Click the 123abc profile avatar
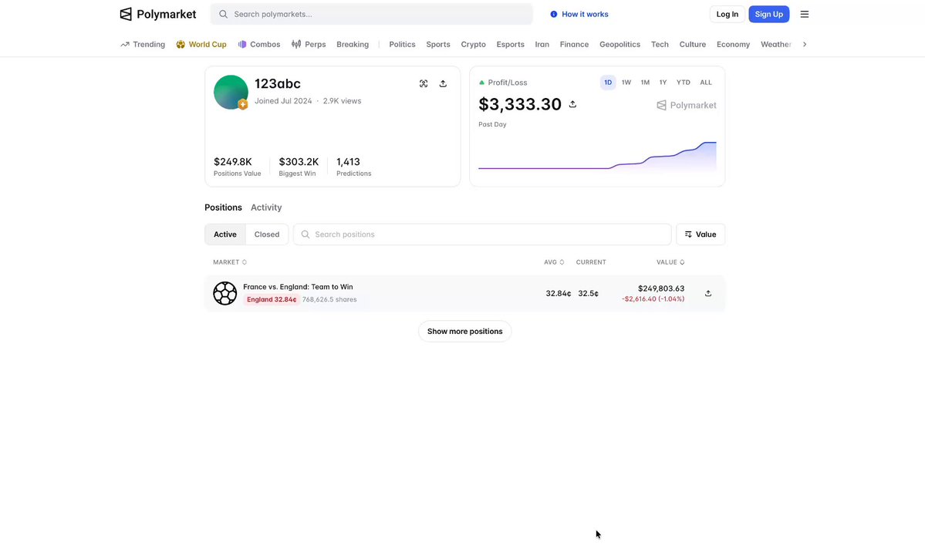The height and width of the screenshot is (560, 925). (x=231, y=92)
